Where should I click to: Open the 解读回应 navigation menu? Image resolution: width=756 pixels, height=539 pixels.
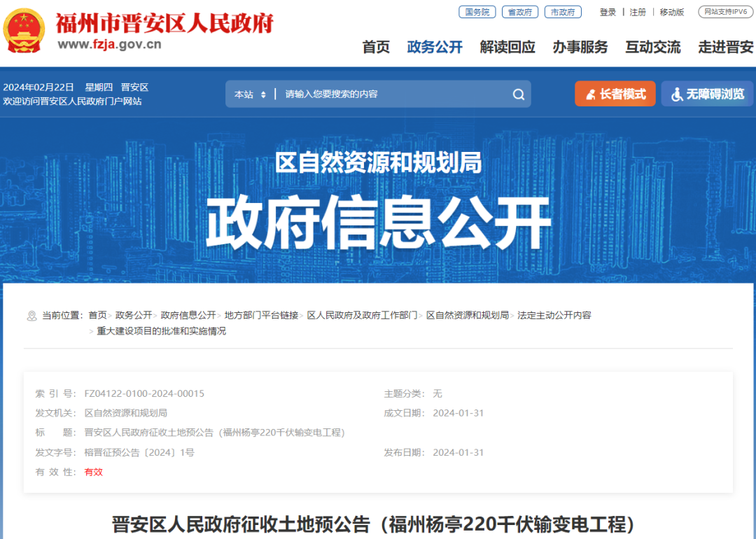coord(507,48)
